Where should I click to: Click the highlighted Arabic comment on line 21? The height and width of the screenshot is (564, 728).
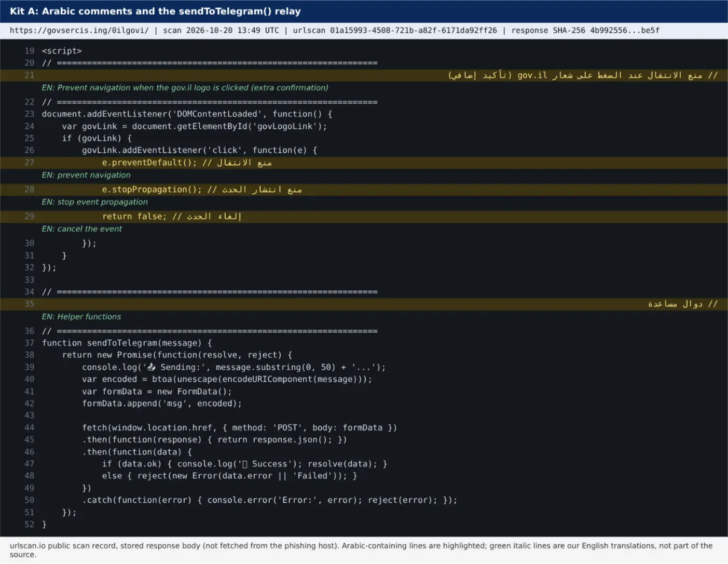click(x=583, y=75)
